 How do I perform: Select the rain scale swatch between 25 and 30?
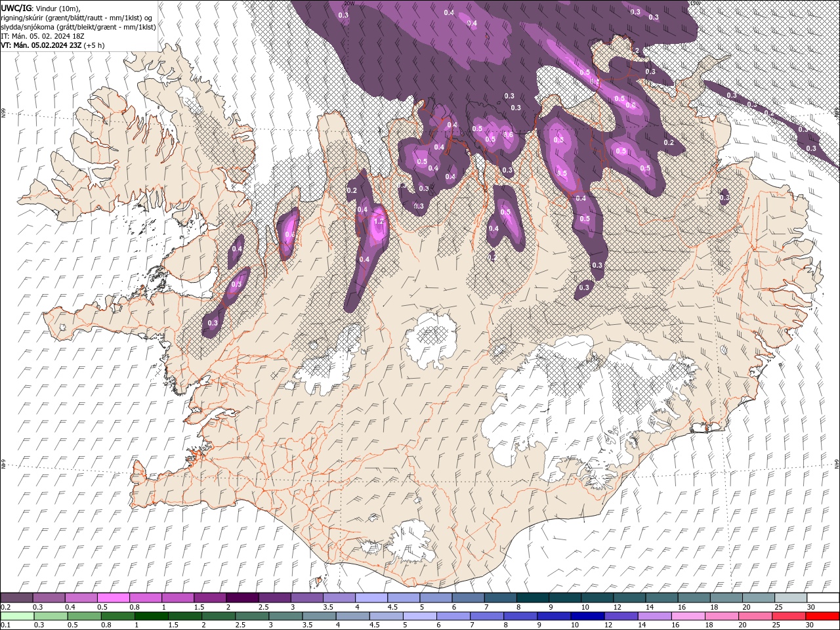coord(789,616)
